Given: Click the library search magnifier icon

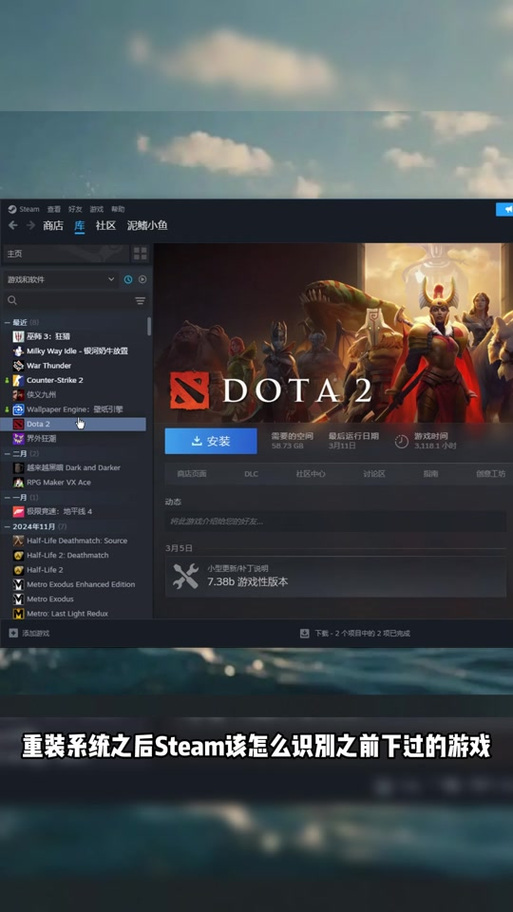Looking at the screenshot, I should point(12,300).
